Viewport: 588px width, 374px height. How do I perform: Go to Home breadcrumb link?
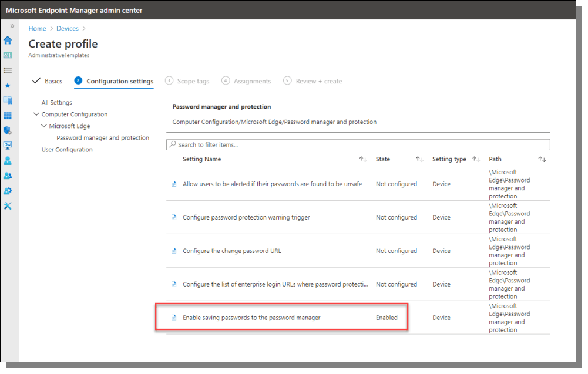click(x=37, y=29)
